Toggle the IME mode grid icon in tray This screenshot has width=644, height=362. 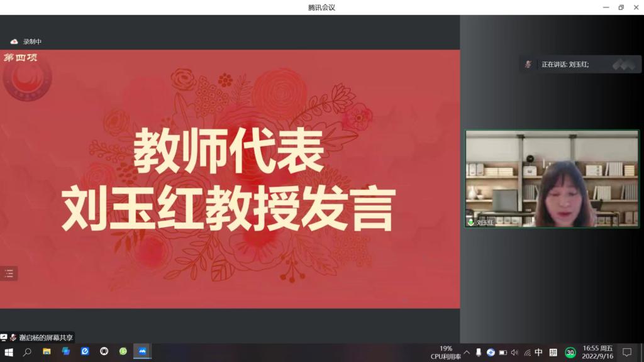(553, 353)
